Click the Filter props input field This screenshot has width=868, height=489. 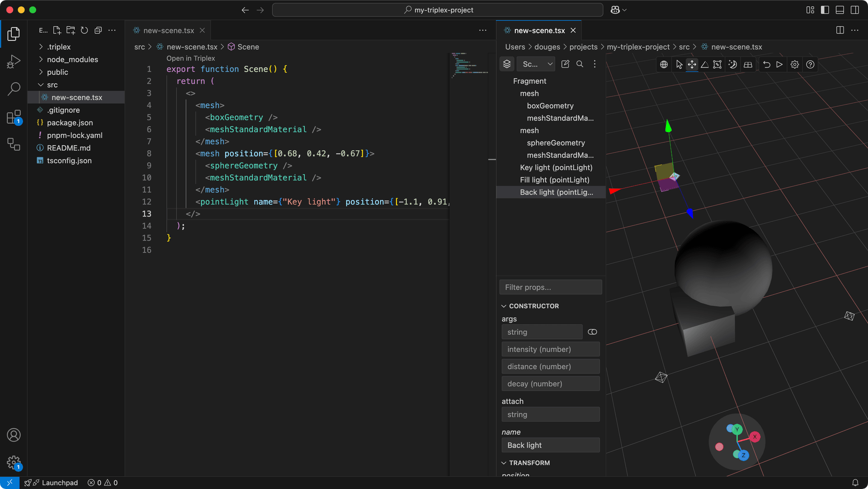tap(550, 287)
